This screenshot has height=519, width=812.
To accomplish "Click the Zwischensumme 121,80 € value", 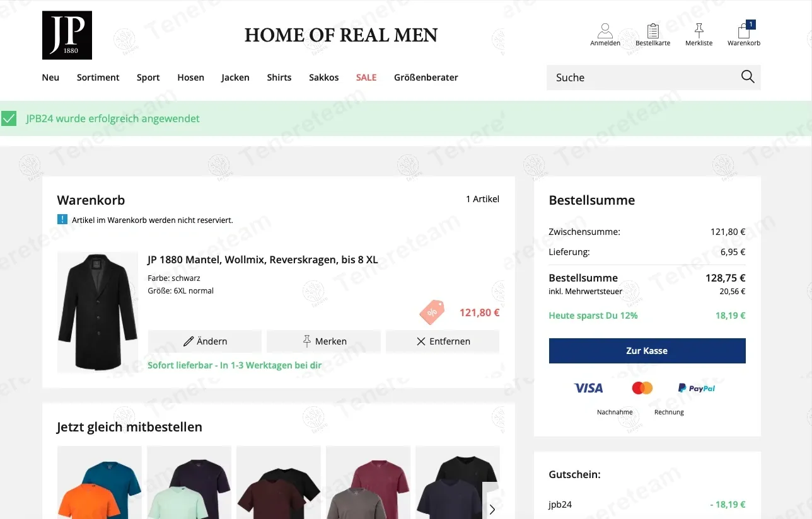I will point(728,232).
